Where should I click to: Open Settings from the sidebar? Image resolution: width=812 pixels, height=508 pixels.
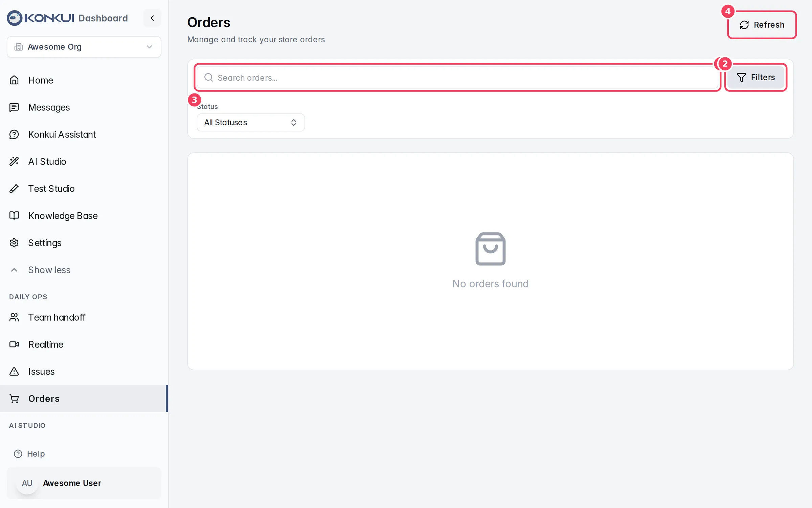(84, 243)
